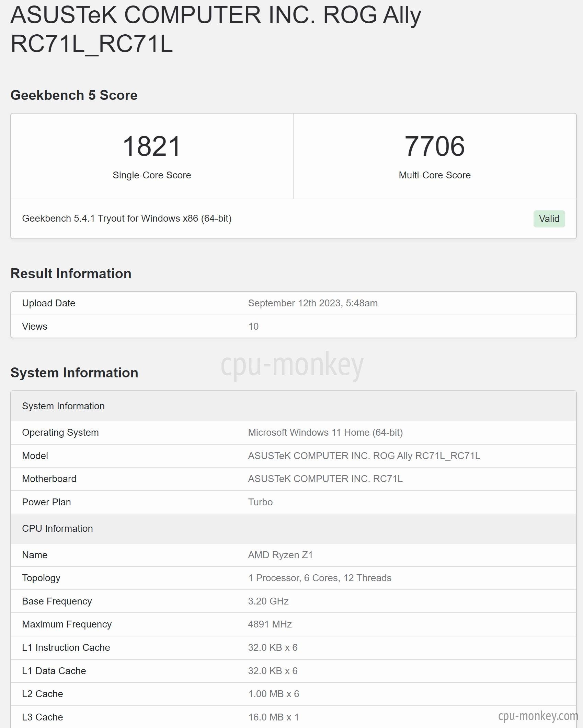
Task: Click the ROG Ally RC71L page title
Action: click(216, 29)
